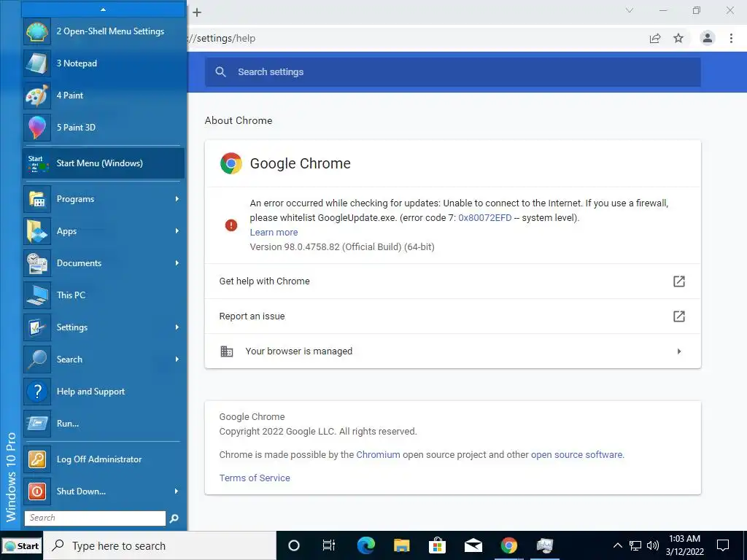Viewport: 747px width, 560px height.
Task: Select the This PC menu entry
Action: 104,295
